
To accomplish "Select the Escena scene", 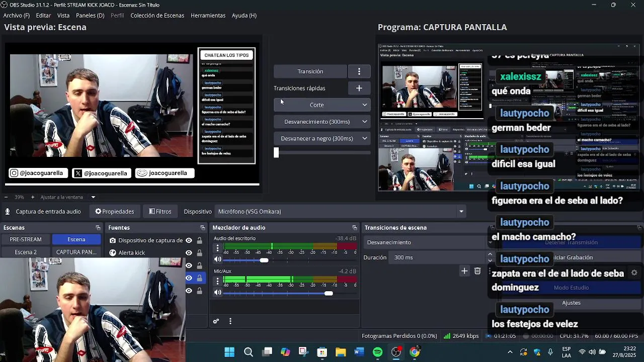I will click(x=76, y=239).
